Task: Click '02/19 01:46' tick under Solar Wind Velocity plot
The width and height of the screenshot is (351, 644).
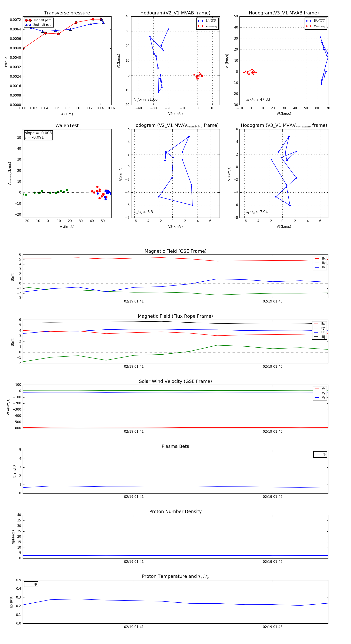Action: [273, 431]
